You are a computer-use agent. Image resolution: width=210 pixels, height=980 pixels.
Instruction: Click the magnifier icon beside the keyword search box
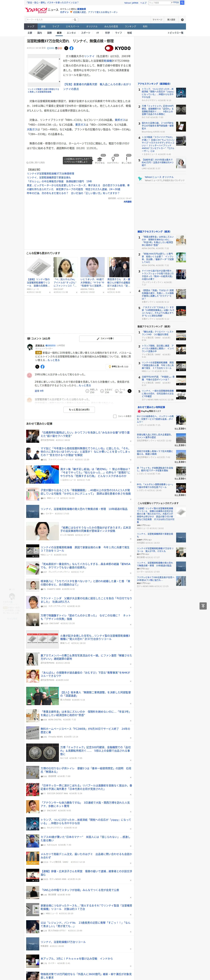pos(75,19)
